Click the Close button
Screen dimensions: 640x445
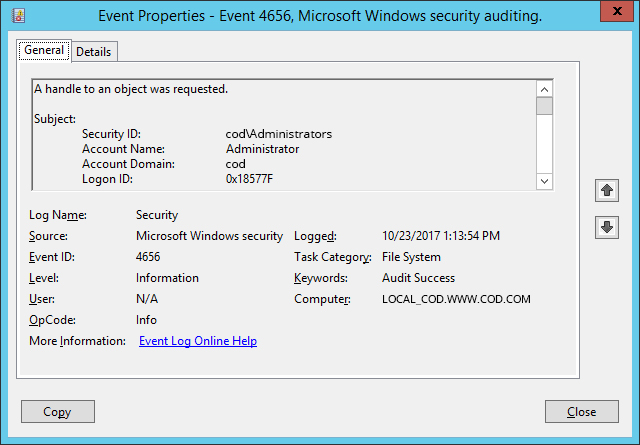pos(582,412)
